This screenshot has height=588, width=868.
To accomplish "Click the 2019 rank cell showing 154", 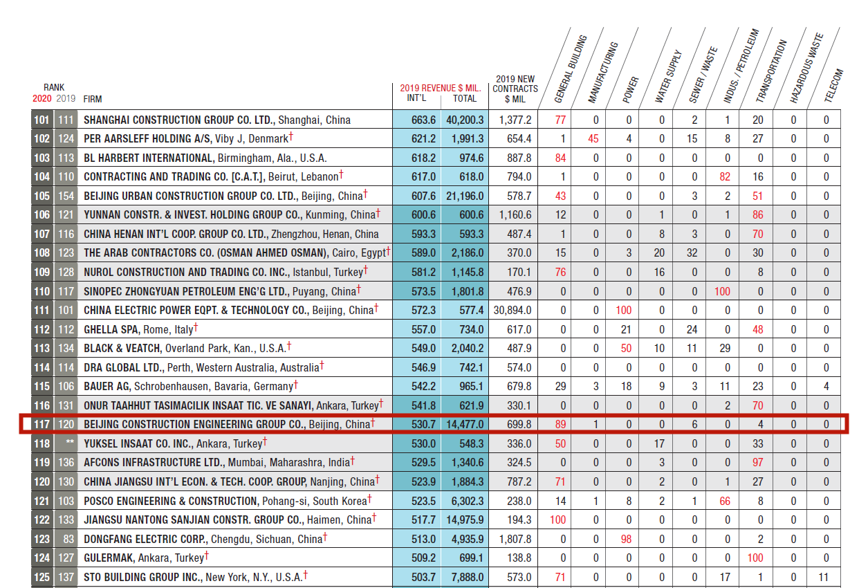I will coord(66,196).
